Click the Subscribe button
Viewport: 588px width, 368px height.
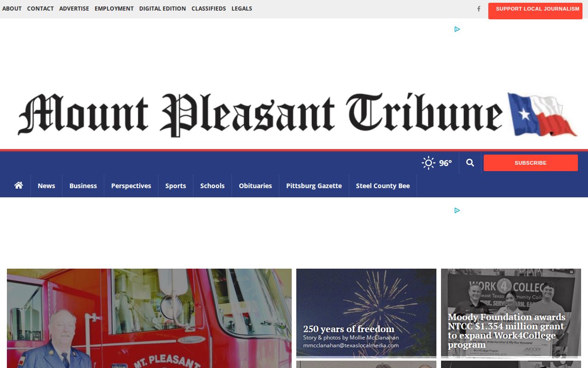pos(531,163)
